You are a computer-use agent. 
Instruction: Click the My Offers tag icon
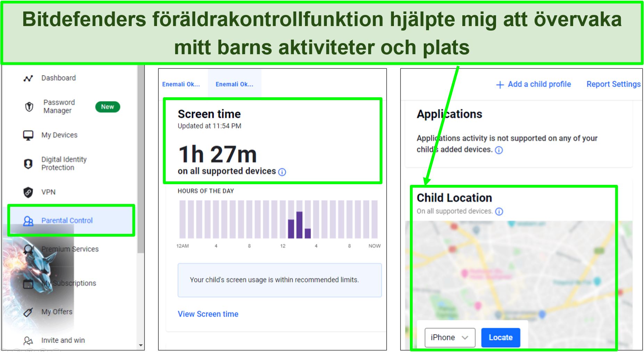(28, 312)
